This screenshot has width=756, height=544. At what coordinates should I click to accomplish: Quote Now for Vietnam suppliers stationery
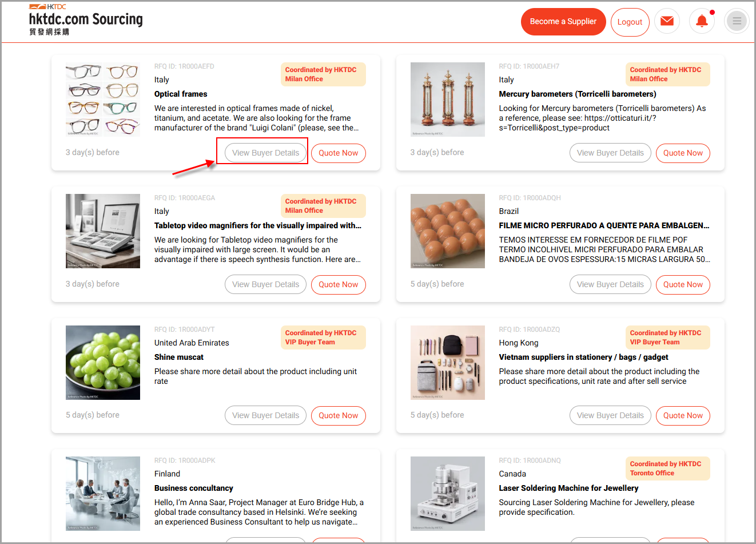coord(683,415)
